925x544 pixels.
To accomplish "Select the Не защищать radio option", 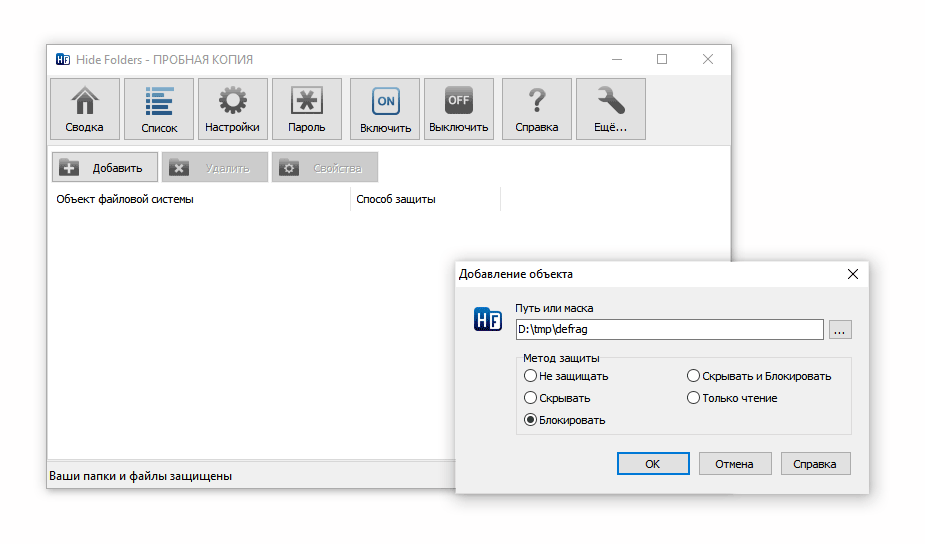I will (531, 377).
